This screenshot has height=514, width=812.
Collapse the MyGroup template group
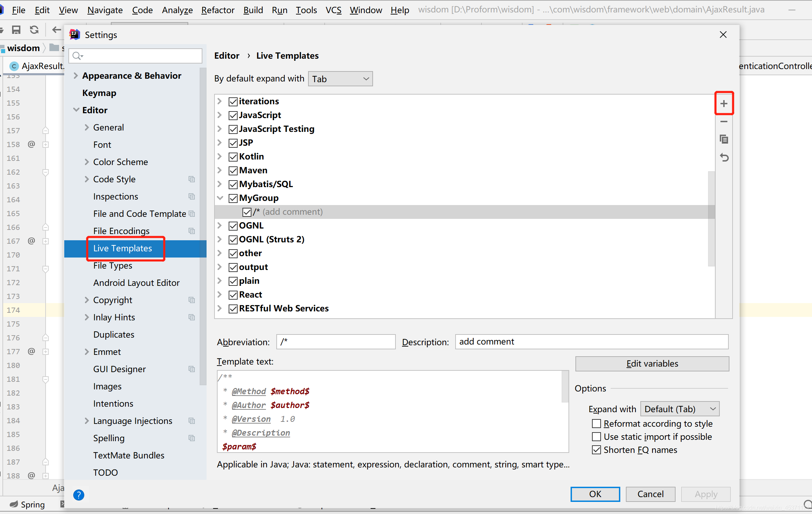click(220, 198)
